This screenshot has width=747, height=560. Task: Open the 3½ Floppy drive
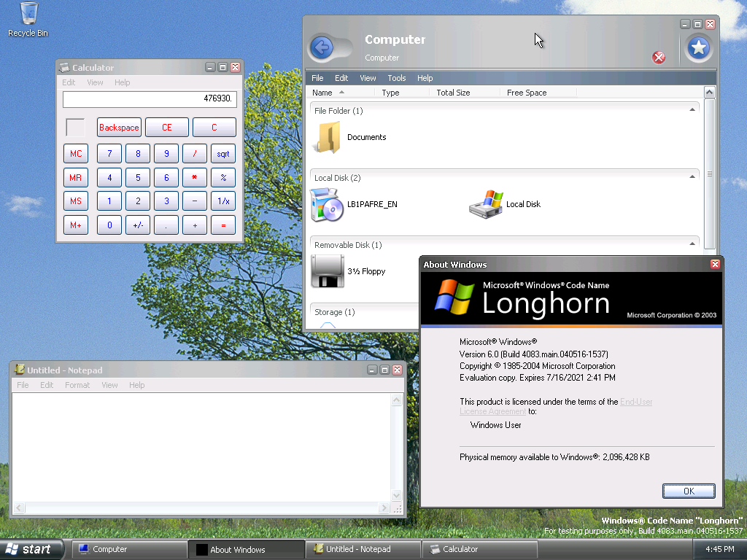[328, 271]
